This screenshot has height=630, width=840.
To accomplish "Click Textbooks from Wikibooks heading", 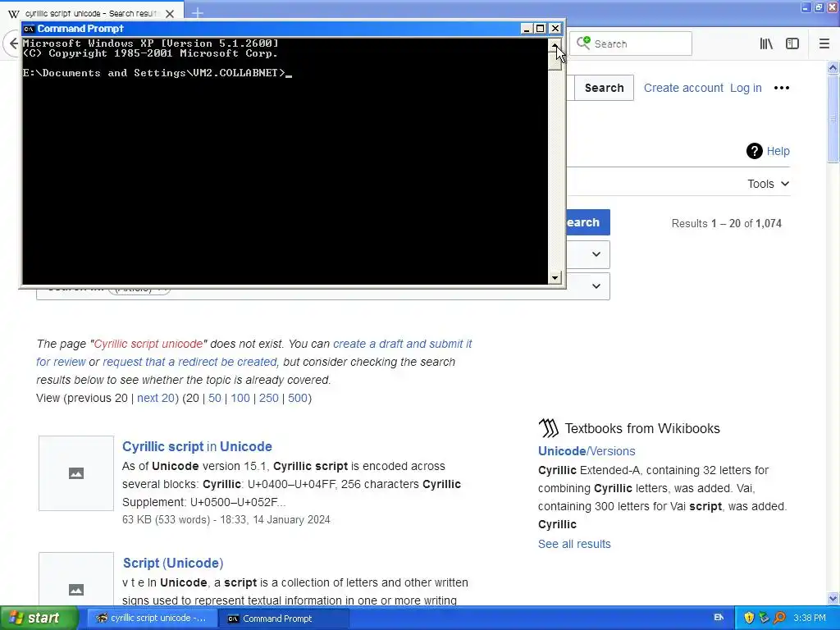I will (x=642, y=428).
